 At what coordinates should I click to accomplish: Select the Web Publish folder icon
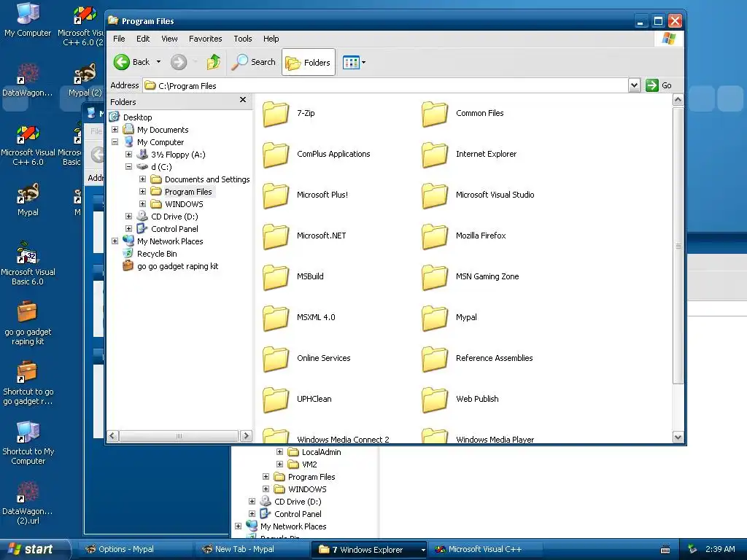[435, 400]
